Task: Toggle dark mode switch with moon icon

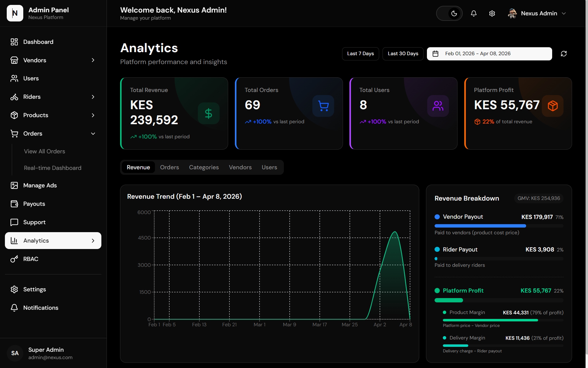Action: click(x=449, y=13)
